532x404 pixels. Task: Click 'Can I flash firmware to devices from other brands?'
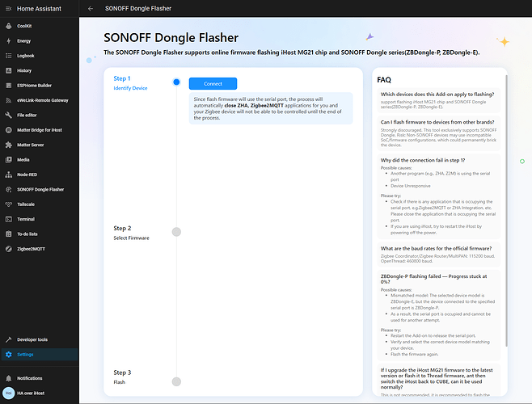pos(437,122)
